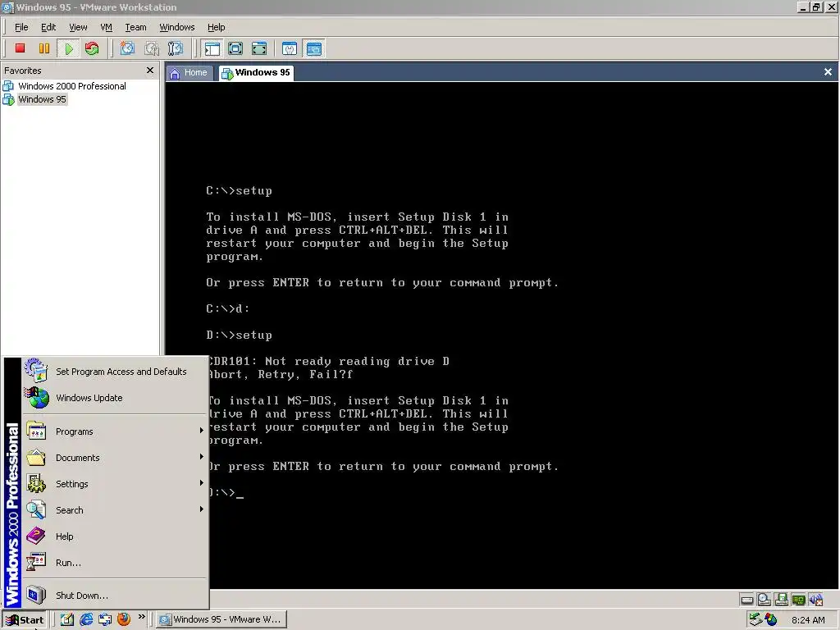
Task: Launch Firefox from Quick Launch
Action: [124, 619]
